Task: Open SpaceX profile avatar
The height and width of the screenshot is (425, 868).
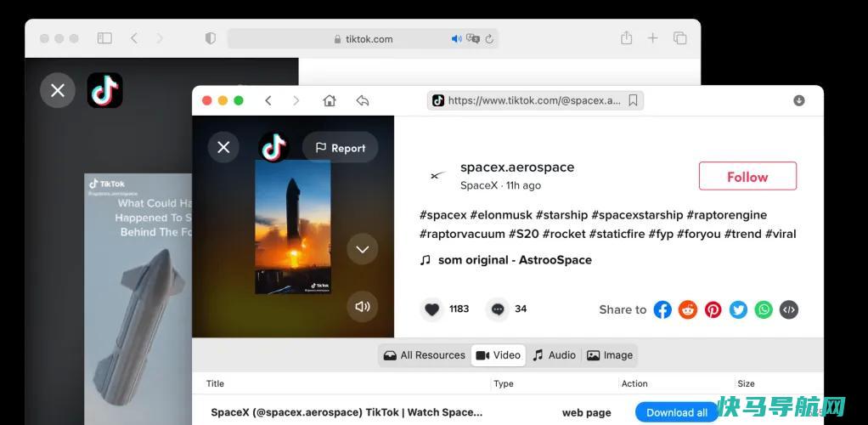Action: tap(438, 176)
